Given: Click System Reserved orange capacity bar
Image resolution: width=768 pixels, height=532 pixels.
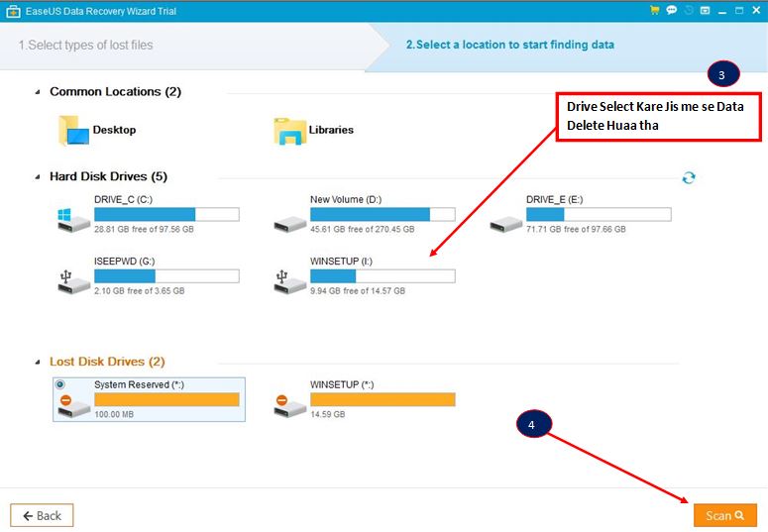Looking at the screenshot, I should coord(166,399).
